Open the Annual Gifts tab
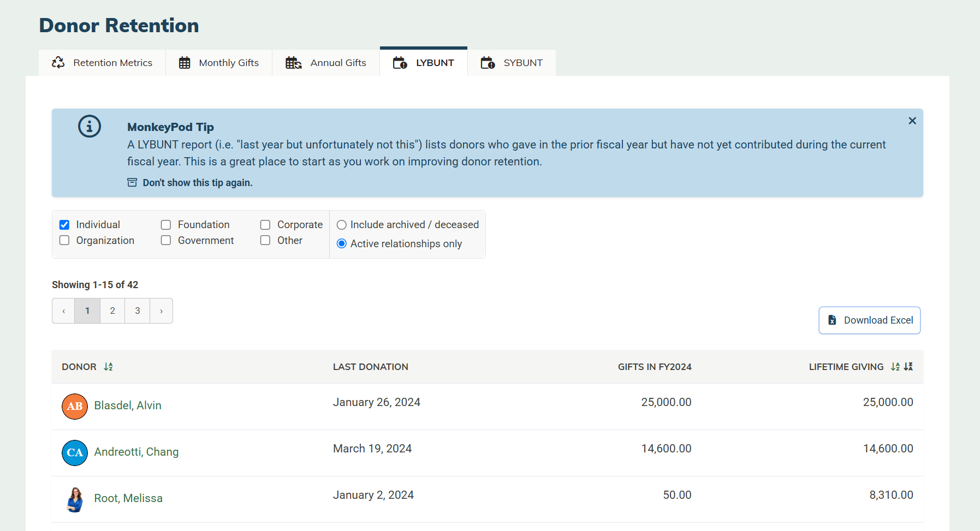The width and height of the screenshot is (980, 531). (326, 63)
